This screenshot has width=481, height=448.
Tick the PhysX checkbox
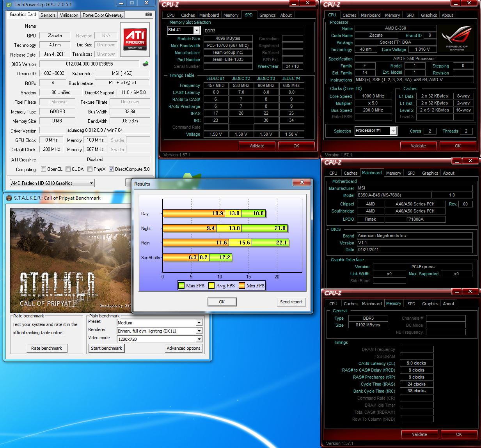pyautogui.click(x=90, y=169)
